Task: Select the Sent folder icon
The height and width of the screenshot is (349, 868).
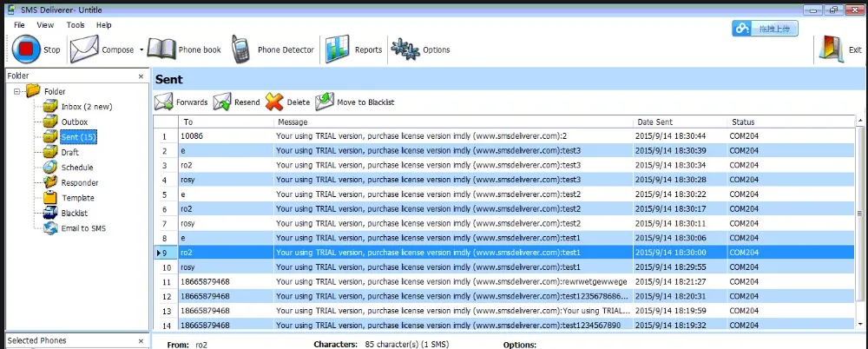Action: (x=51, y=136)
